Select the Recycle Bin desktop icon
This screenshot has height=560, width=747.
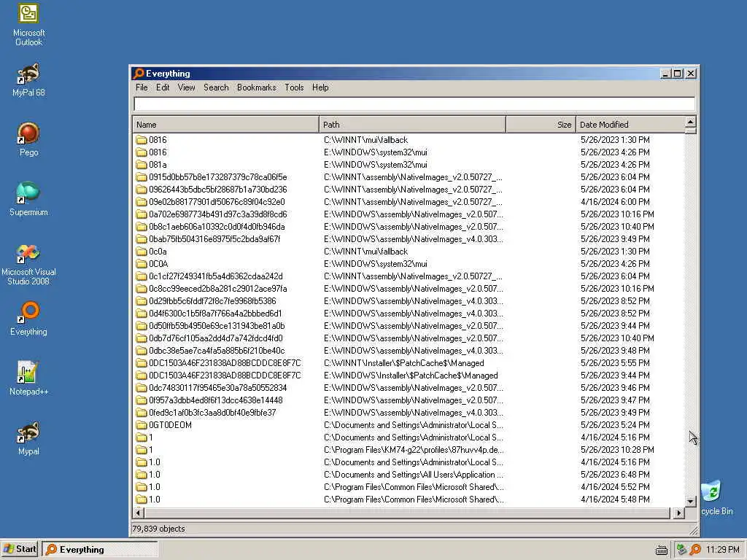[x=716, y=497]
